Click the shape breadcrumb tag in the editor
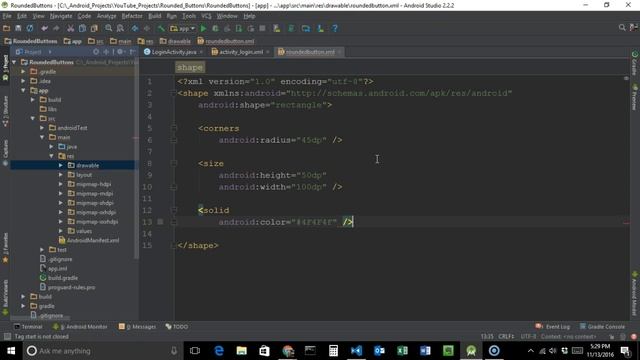This screenshot has height=360, width=640. tap(190, 67)
